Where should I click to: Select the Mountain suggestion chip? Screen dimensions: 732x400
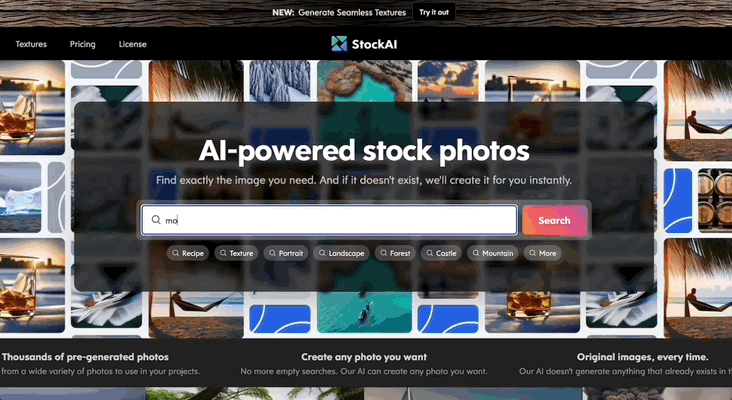[493, 253]
